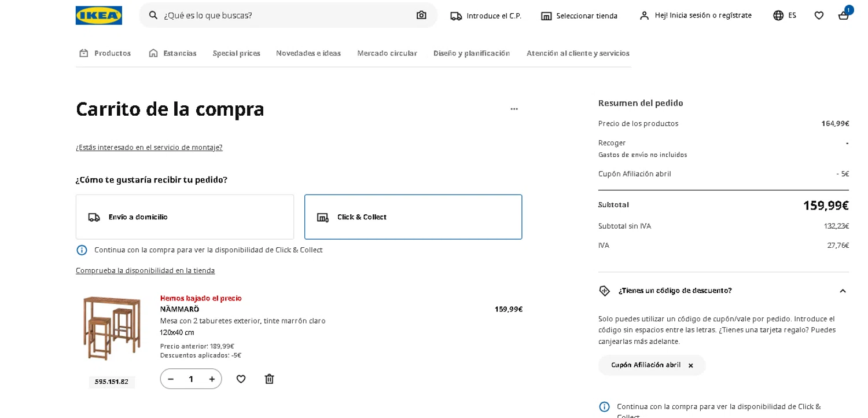The image size is (868, 418).
Task: Open Novedades e ideas menu
Action: click(x=308, y=53)
